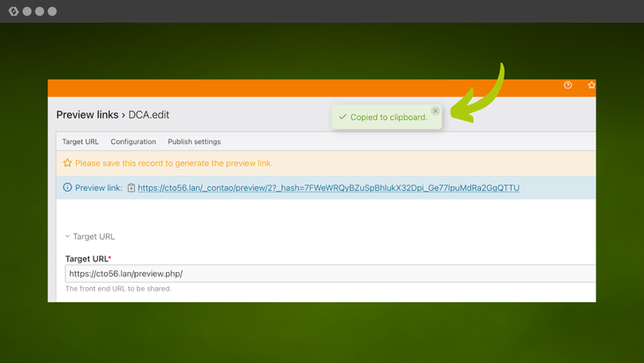Focus the Target URL input field
Screen dimensions: 644x363
coord(326,274)
